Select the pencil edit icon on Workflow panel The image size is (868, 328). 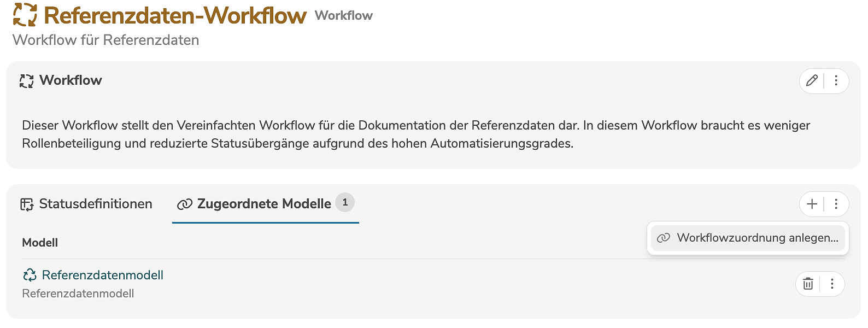pos(812,81)
